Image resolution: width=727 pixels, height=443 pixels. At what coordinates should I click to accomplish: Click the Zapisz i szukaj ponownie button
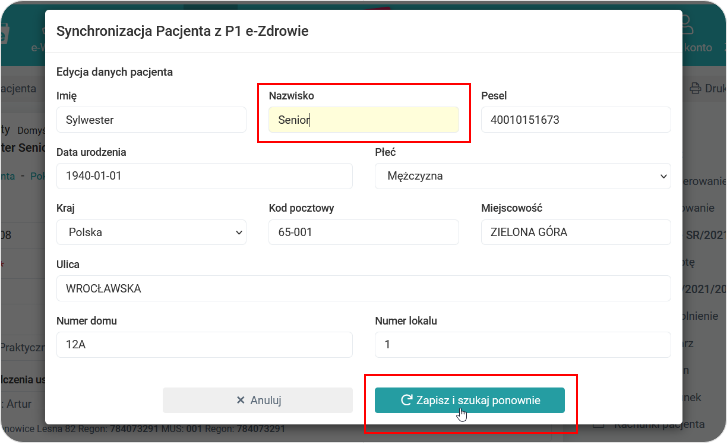click(x=470, y=400)
